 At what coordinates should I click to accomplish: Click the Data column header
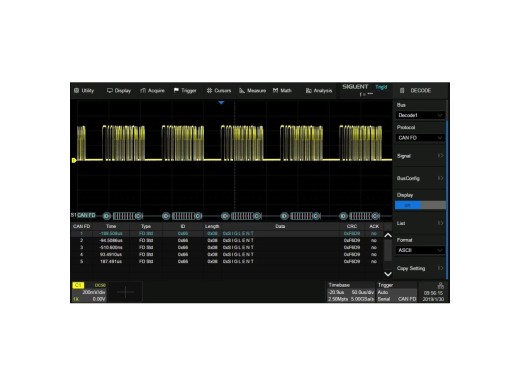pos(280,226)
